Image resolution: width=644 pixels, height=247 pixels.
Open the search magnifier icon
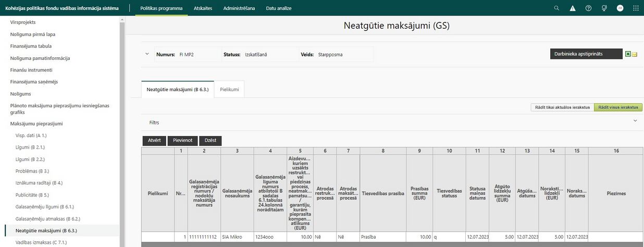(556, 8)
